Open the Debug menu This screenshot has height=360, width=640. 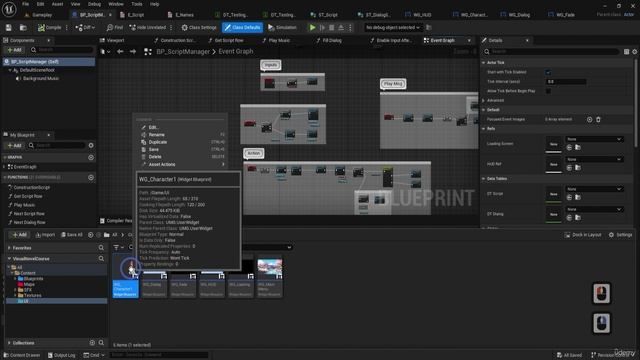(94, 4)
